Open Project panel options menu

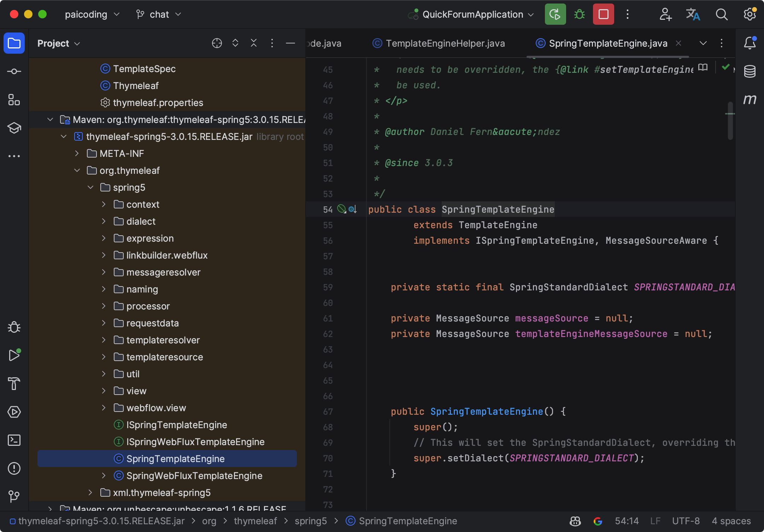click(272, 43)
